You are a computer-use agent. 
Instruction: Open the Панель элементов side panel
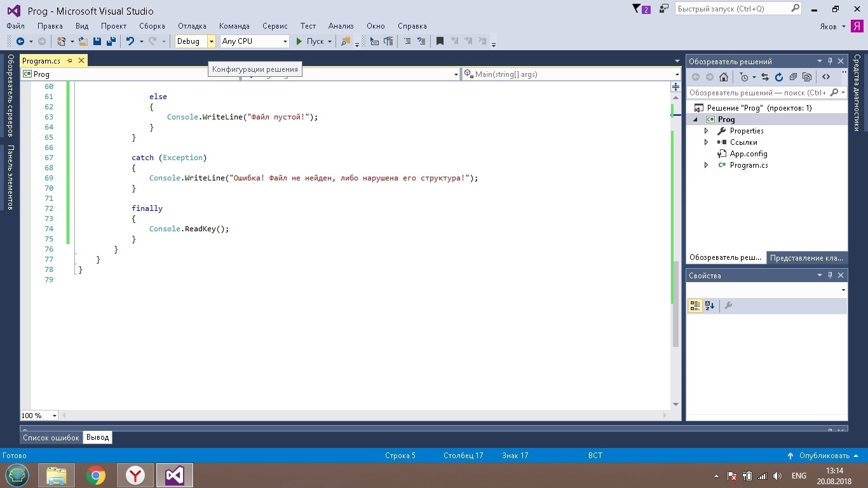[10, 177]
